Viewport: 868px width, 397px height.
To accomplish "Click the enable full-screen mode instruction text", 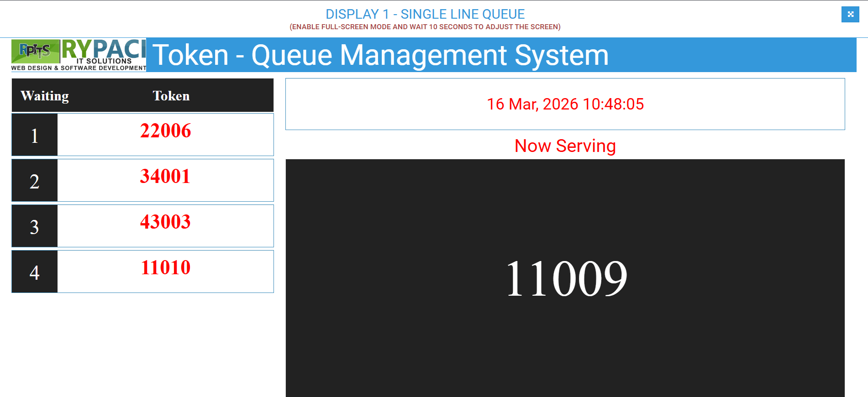I will (425, 27).
